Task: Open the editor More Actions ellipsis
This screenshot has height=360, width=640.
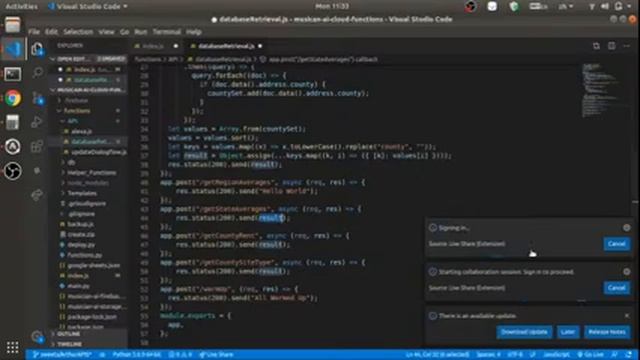Action: 627,46
